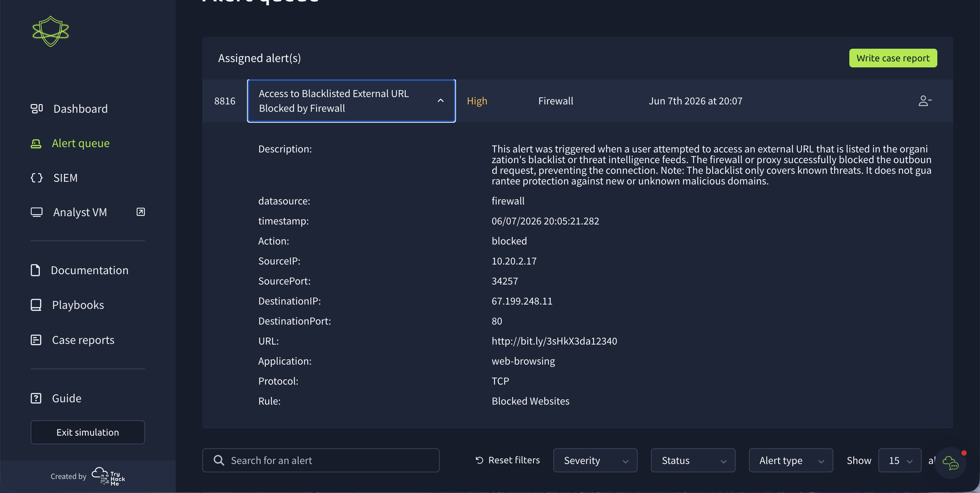This screenshot has height=493, width=980.
Task: Open the Status filter dropdown
Action: (x=693, y=460)
